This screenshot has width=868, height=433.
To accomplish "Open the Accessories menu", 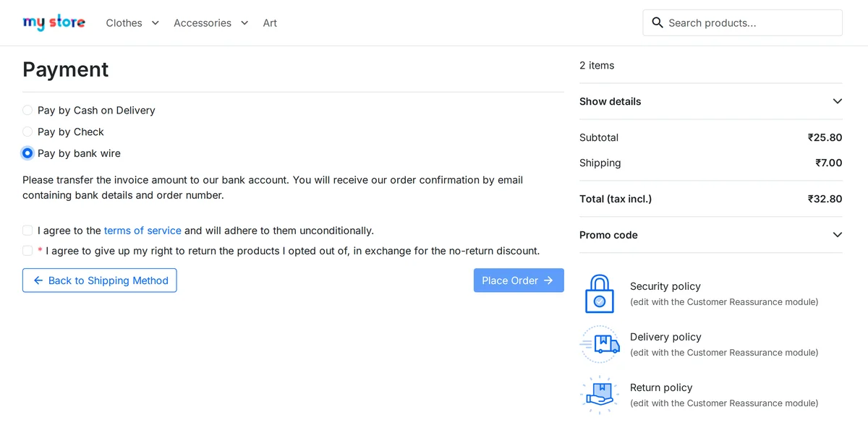I will point(203,23).
